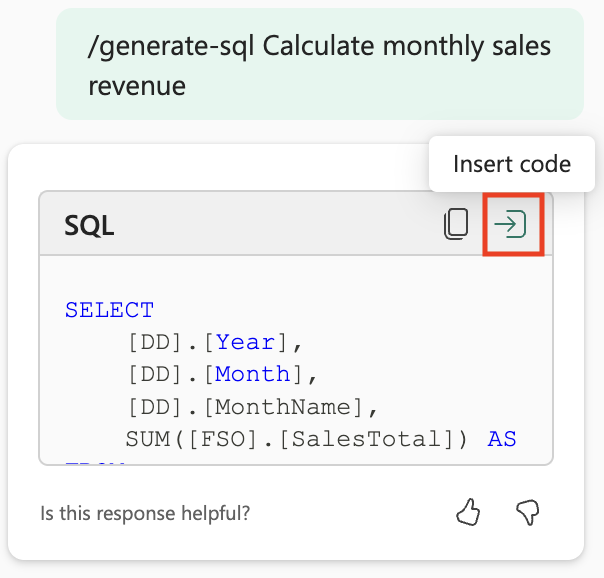
Task: Click the SELECT keyword in the code
Action: 109,310
